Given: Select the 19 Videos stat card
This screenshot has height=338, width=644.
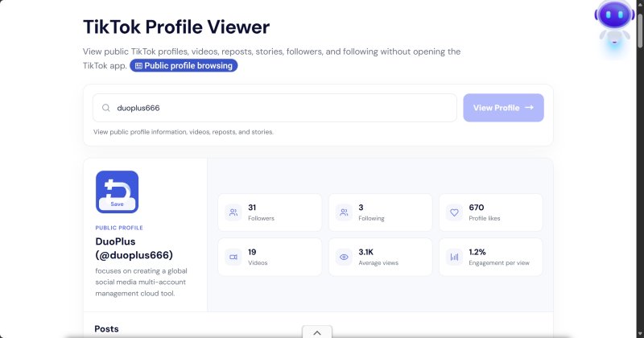Looking at the screenshot, I should (270, 257).
